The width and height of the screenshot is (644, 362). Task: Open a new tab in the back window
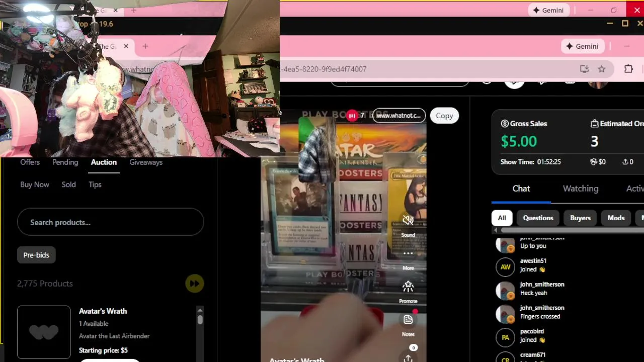(133, 10)
